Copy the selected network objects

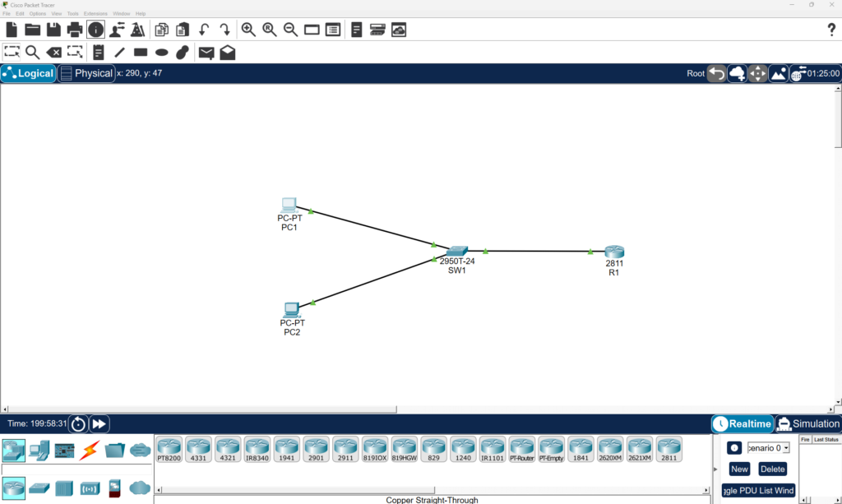click(x=161, y=29)
